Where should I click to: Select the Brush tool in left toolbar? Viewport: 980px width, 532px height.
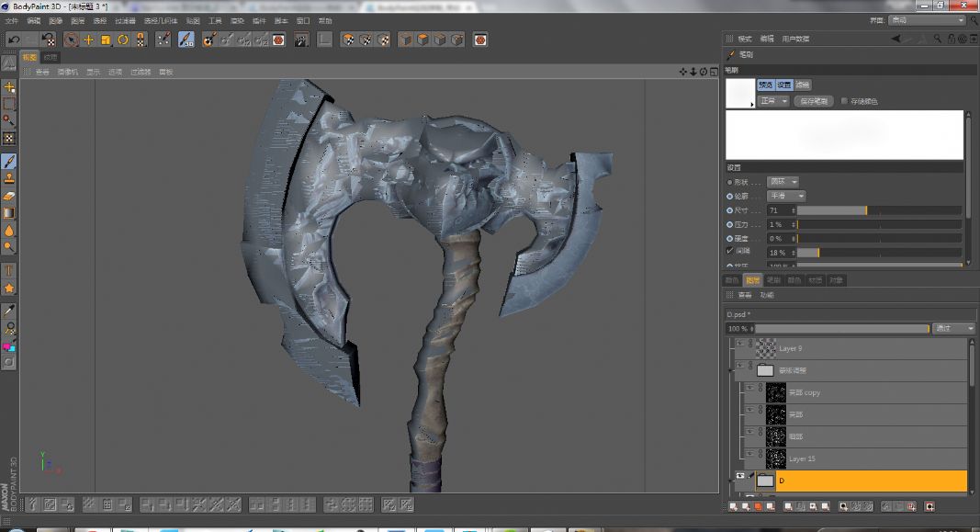[x=9, y=162]
